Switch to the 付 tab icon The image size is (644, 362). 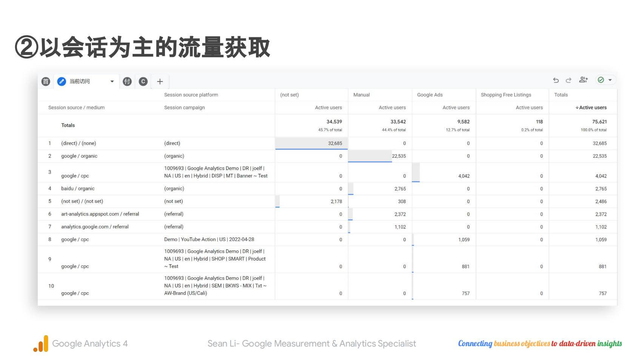point(127,81)
